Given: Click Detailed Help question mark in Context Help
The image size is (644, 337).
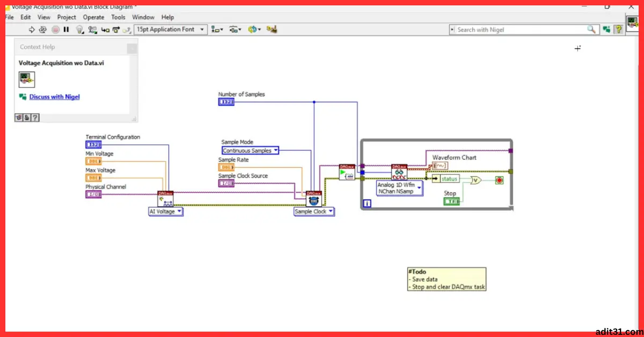Looking at the screenshot, I should tap(35, 118).
